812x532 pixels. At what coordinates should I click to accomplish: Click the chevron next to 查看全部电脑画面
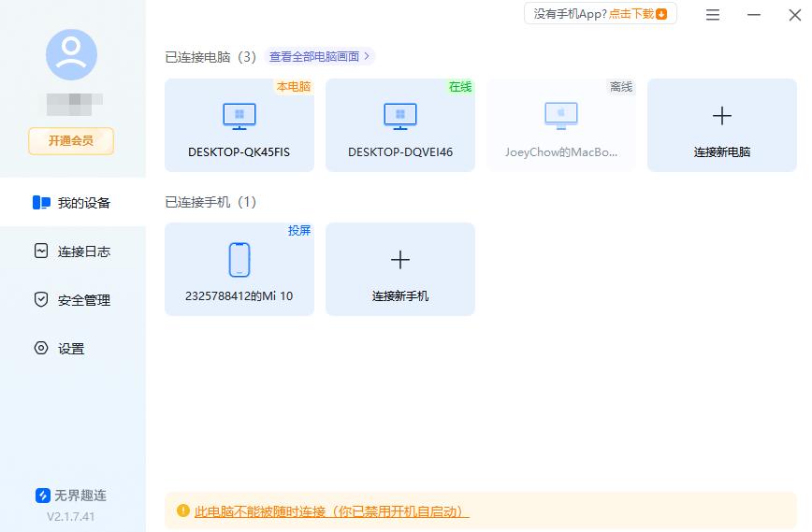[x=367, y=55]
